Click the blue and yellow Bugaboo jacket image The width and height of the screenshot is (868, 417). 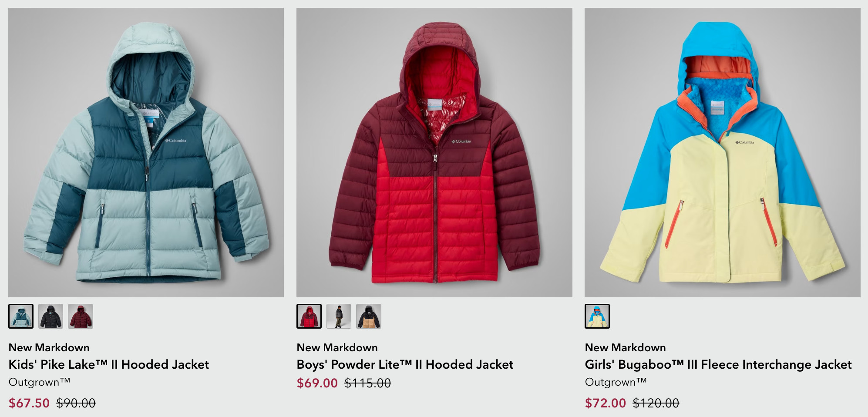click(723, 152)
